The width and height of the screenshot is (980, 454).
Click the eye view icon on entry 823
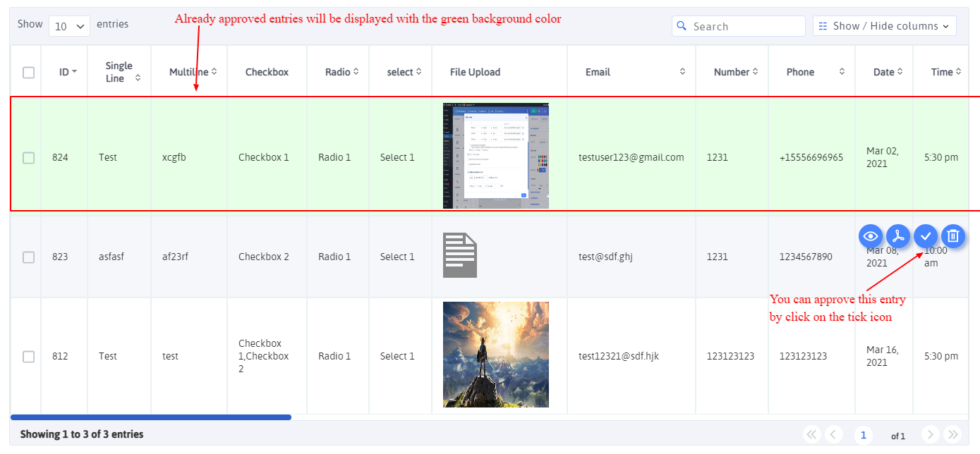coord(871,235)
